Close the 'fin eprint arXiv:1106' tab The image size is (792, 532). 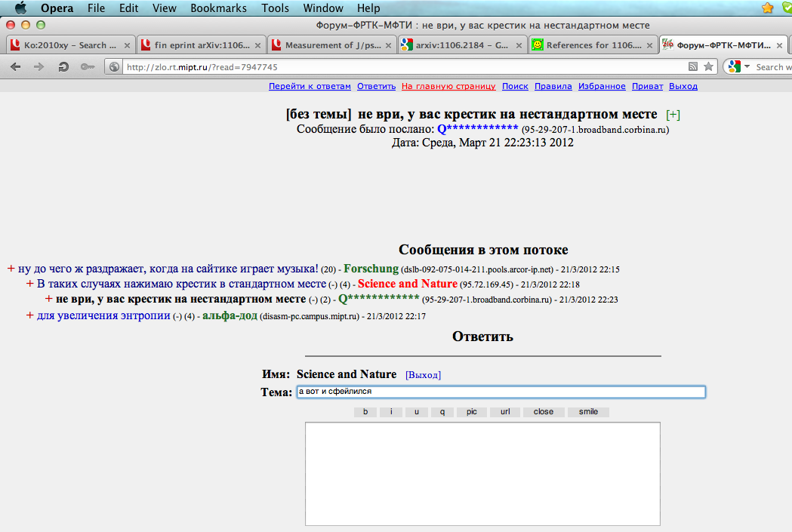[259, 45]
